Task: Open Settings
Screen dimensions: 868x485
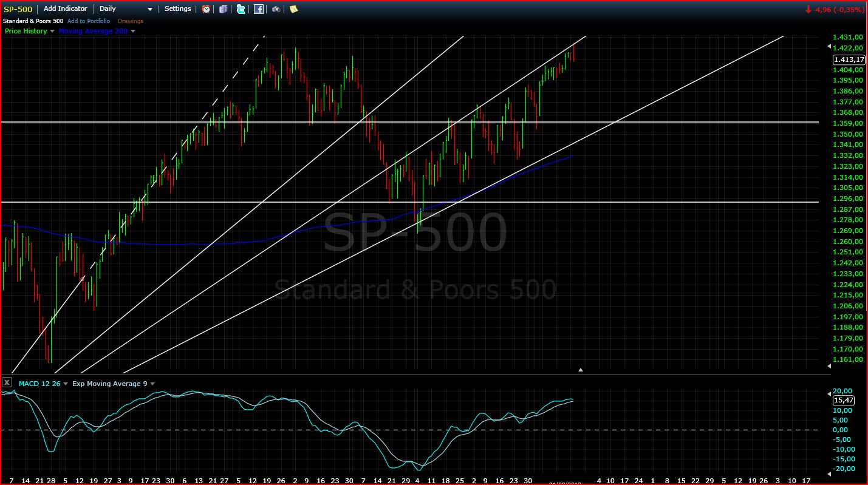Action: (x=177, y=9)
